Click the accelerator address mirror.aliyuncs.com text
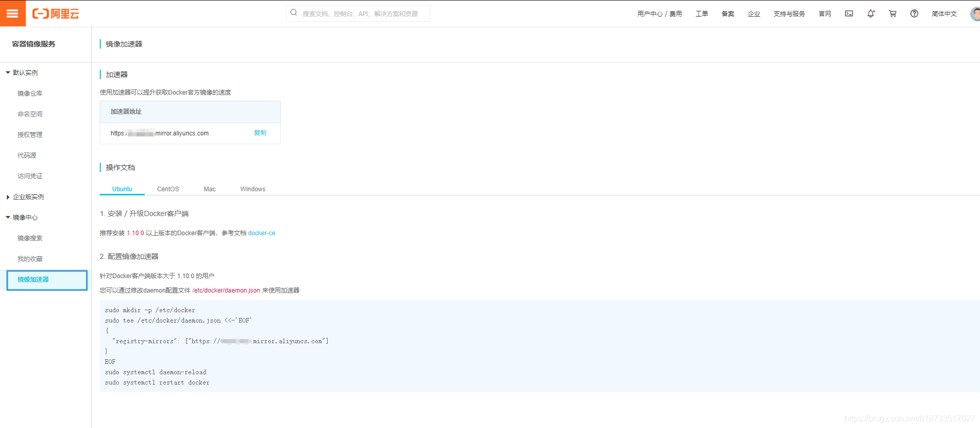 (160, 133)
